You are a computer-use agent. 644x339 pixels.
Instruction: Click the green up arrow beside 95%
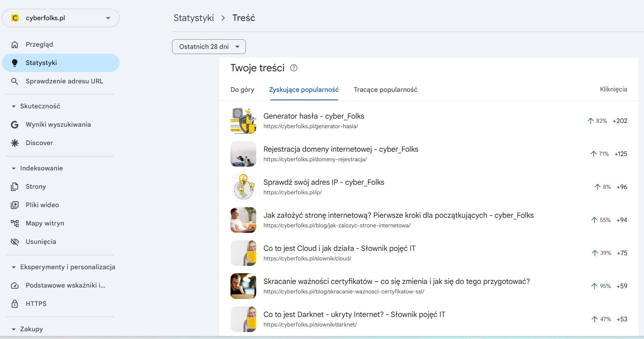[594, 286]
